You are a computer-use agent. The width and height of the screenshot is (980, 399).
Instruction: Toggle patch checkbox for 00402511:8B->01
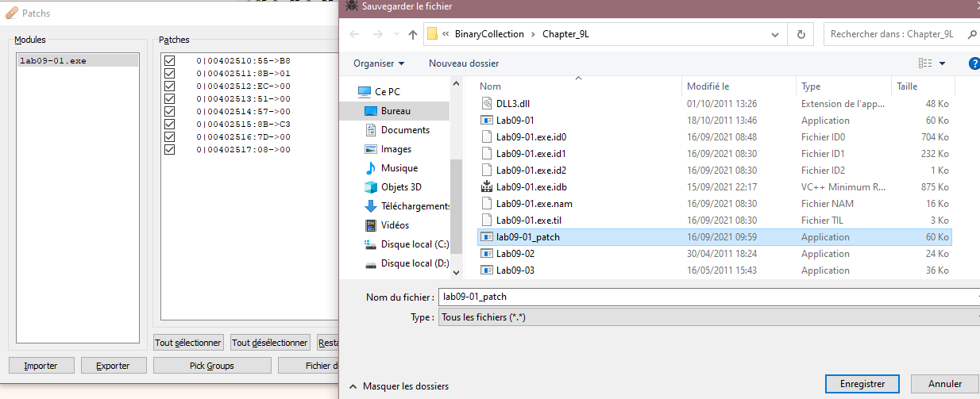click(169, 73)
